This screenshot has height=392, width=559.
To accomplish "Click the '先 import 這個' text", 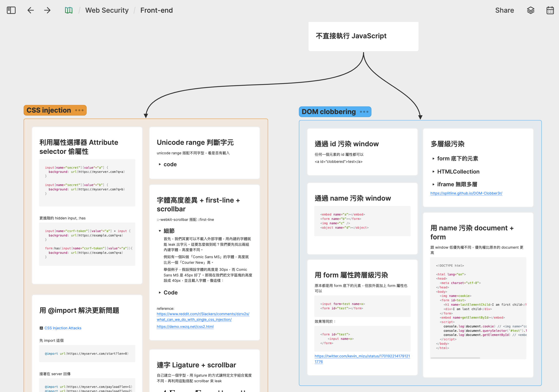I will (51, 341).
